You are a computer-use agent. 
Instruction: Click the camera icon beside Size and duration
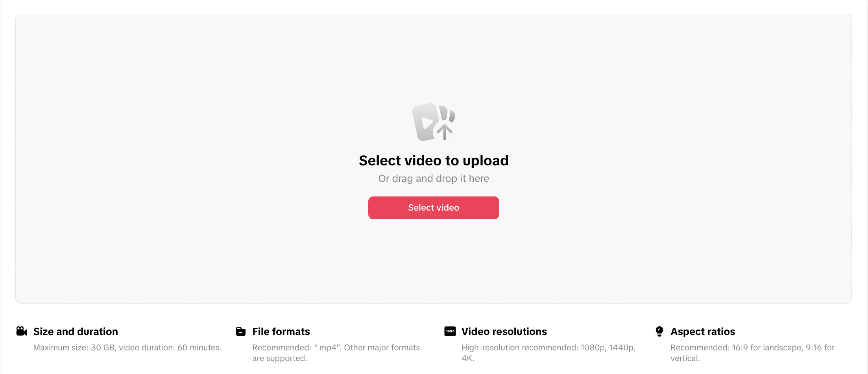(22, 331)
